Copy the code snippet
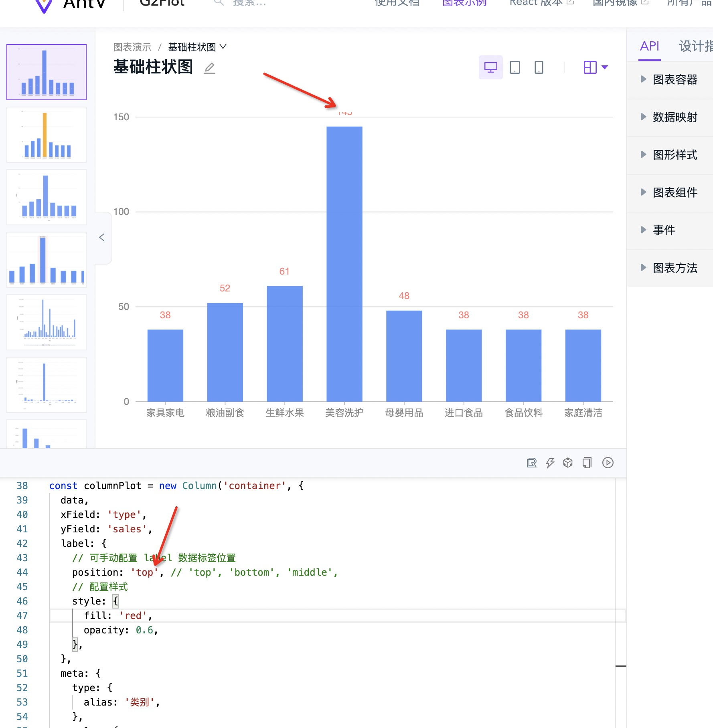 [x=587, y=463]
